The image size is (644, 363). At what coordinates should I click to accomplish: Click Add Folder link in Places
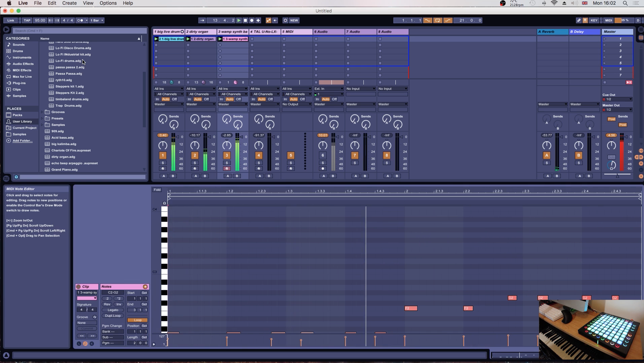point(23,141)
